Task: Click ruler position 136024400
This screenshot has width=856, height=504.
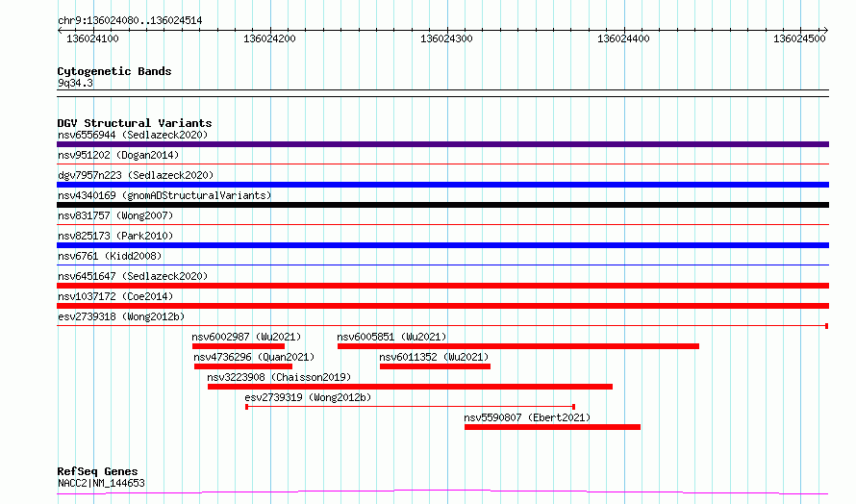Action: tap(623, 38)
